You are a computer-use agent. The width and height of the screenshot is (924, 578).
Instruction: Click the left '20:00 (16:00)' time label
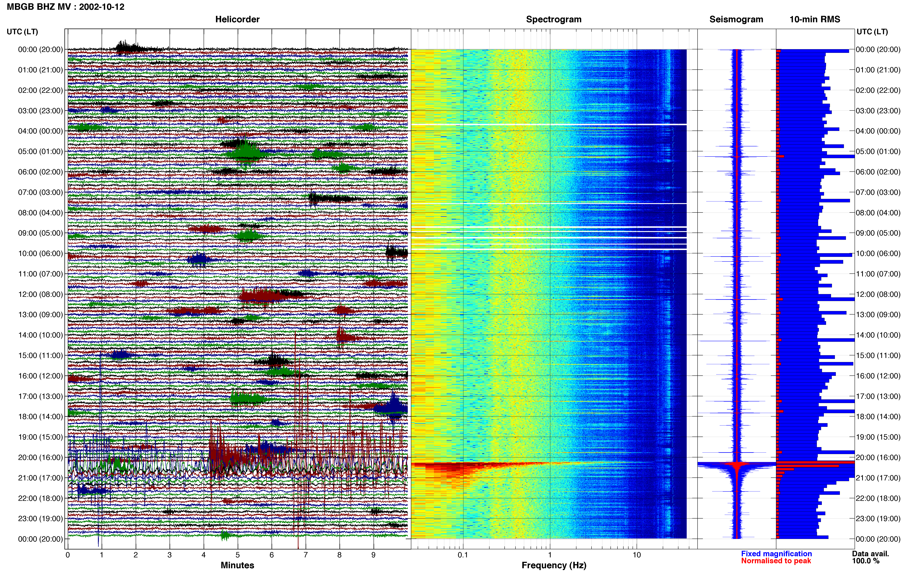pyautogui.click(x=41, y=458)
